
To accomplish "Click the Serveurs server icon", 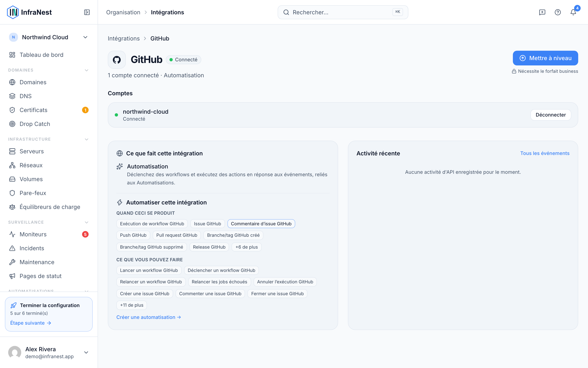I will click(12, 151).
